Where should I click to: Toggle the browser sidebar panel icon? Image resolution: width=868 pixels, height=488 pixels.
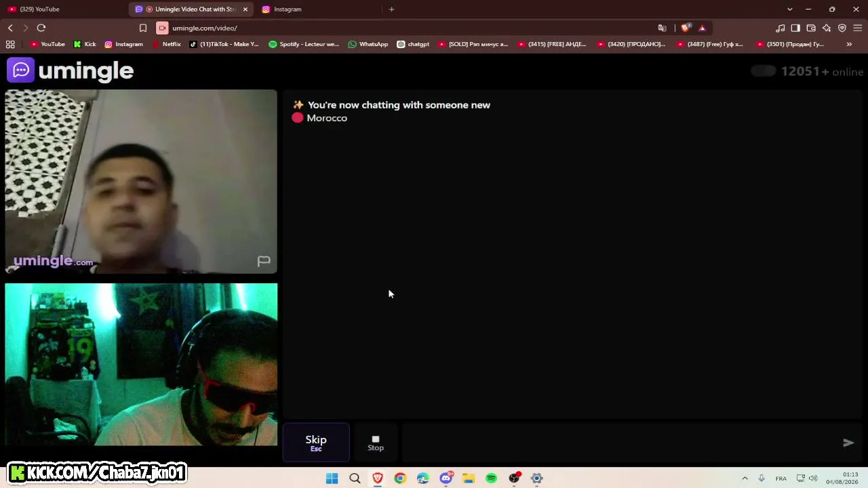[795, 28]
